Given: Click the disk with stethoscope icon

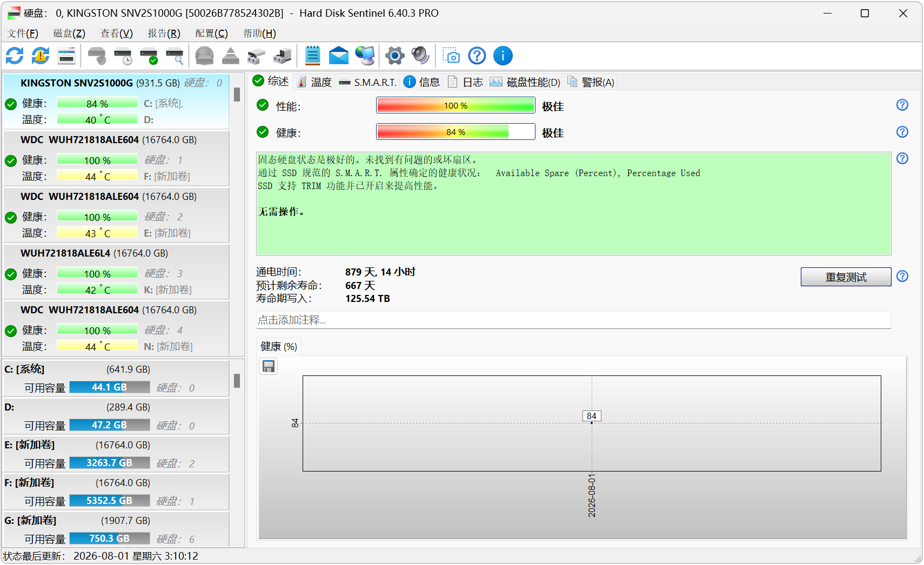Looking at the screenshot, I should click(97, 56).
